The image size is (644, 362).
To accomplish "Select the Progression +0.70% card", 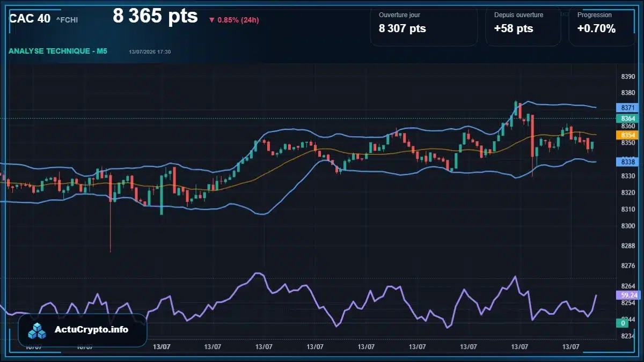I will pos(602,26).
